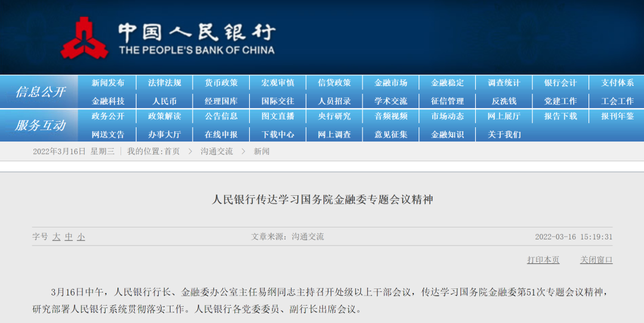Open the 新闻发布 menu item
The image size is (644, 323).
coord(108,83)
